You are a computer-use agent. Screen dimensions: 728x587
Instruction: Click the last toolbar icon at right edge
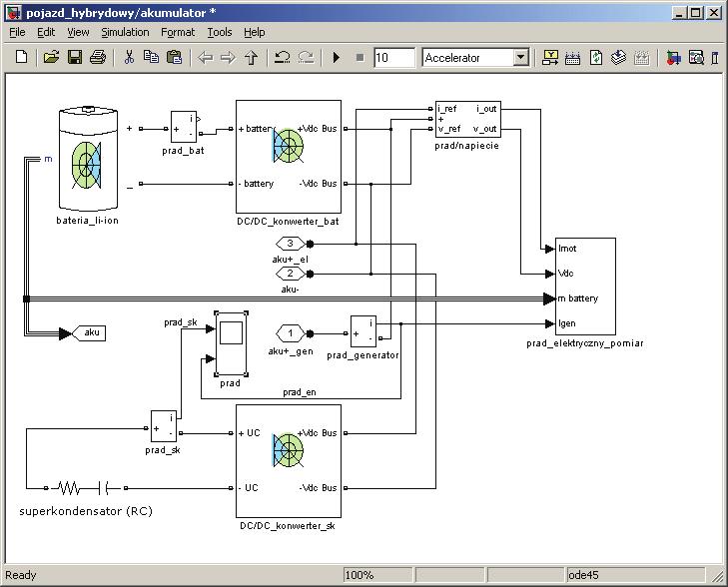pos(715,58)
